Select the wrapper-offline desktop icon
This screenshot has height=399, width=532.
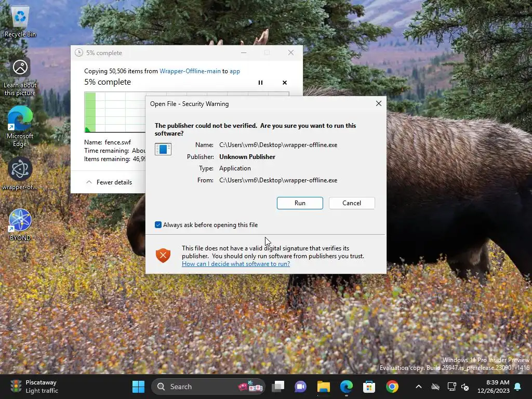(20, 174)
